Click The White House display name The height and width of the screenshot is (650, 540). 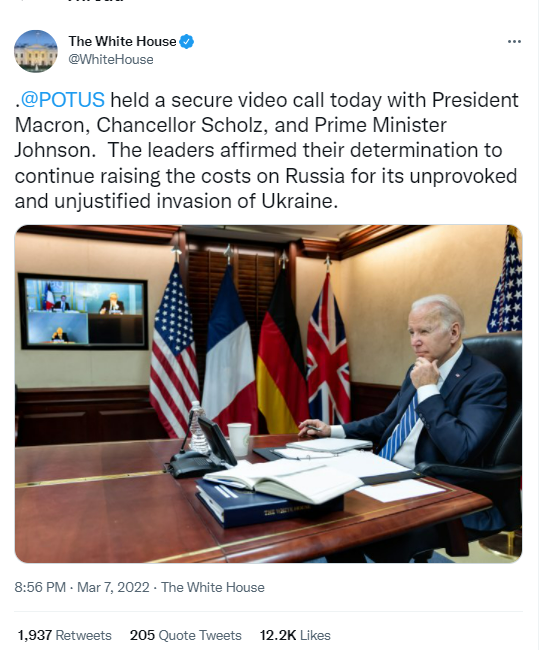123,41
